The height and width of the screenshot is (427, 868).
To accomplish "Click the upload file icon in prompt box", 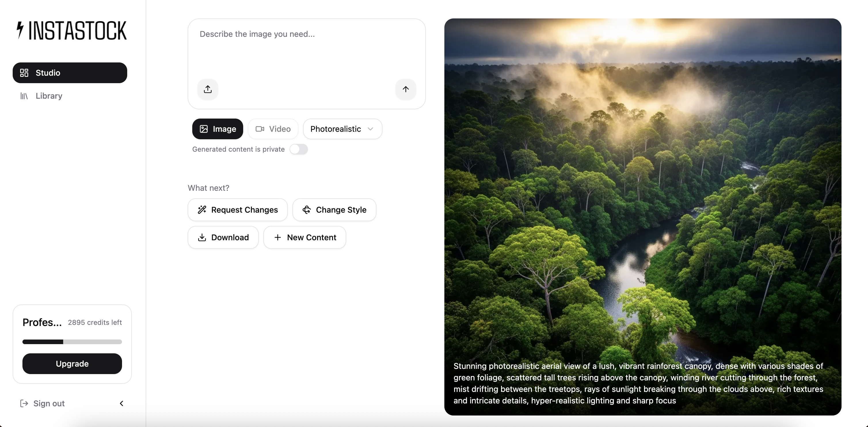I will [x=208, y=89].
